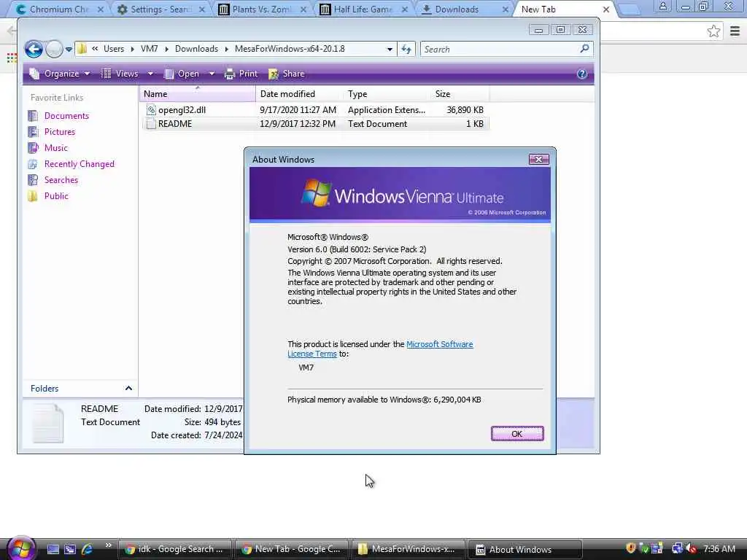Click Show Desktop quick launch icon

[53, 550]
